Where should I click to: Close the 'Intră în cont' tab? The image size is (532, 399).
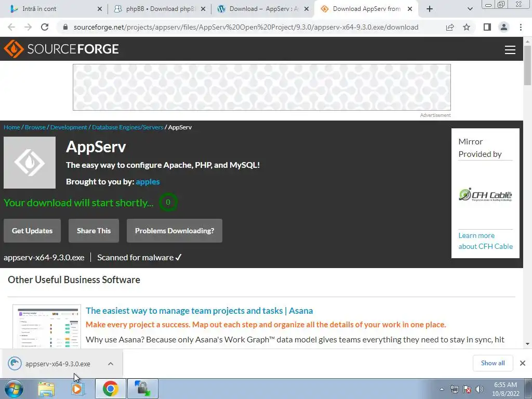tap(100, 9)
